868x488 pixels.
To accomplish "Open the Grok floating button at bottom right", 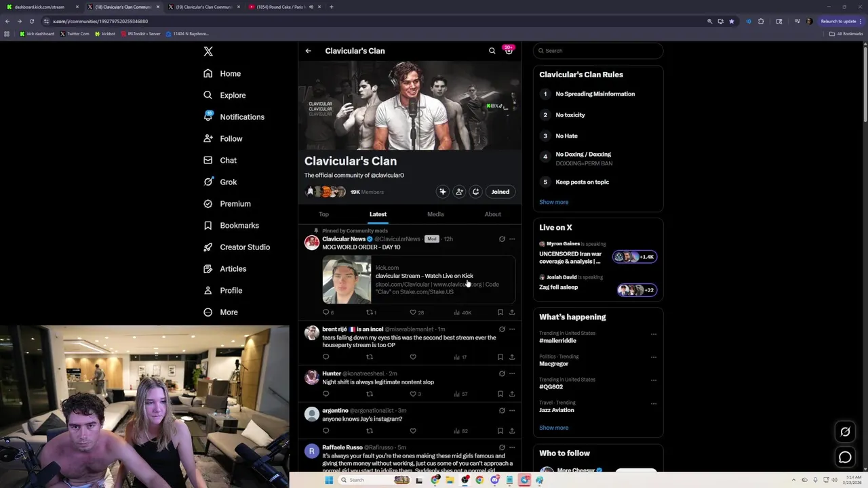I will pyautogui.click(x=845, y=432).
